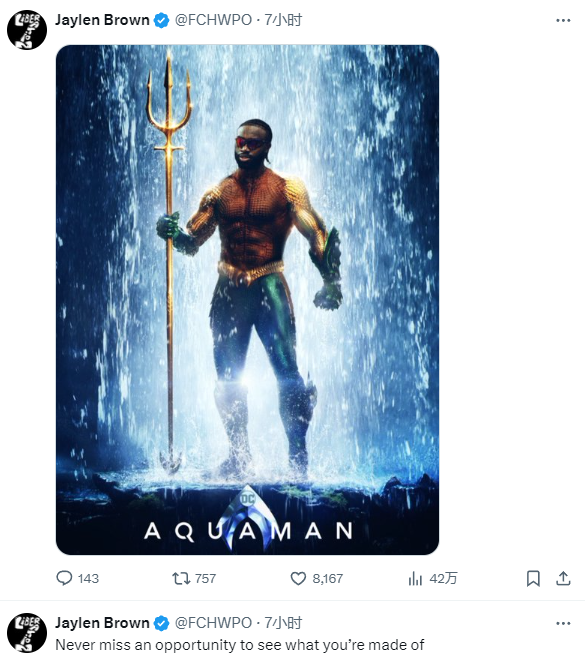Open the profile avatar on the second tweet
Screen dimensions: 585x662
pyautogui.click(x=27, y=632)
